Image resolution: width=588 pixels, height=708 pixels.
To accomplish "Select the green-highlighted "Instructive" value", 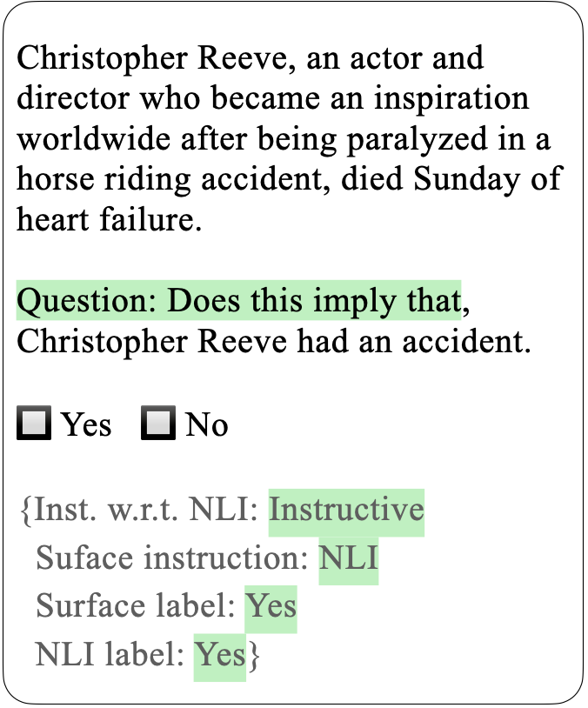I will tap(346, 509).
